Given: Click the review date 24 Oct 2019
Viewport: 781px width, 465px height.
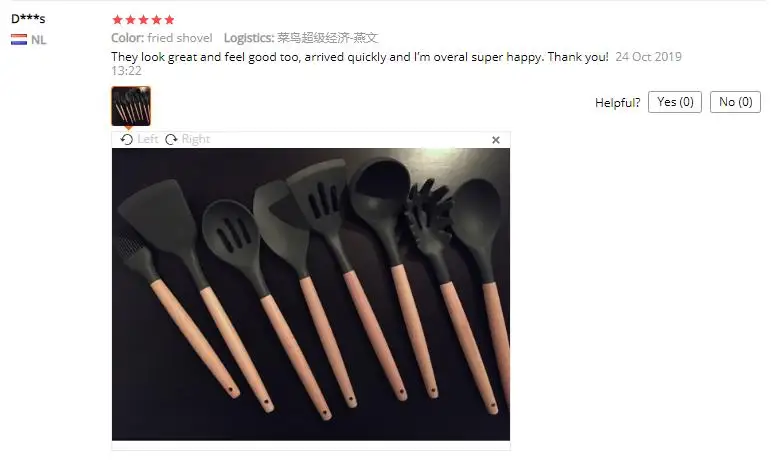Looking at the screenshot, I should tap(649, 57).
